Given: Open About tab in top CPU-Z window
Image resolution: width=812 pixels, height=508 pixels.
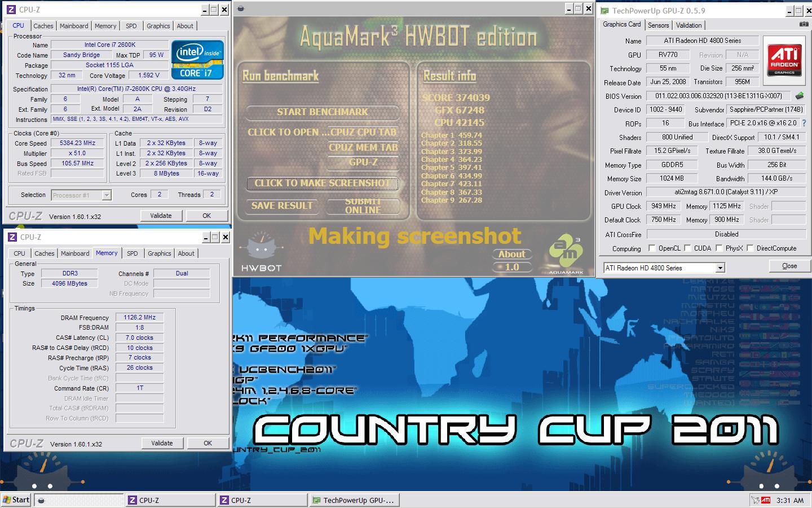Looking at the screenshot, I should pyautogui.click(x=185, y=26).
